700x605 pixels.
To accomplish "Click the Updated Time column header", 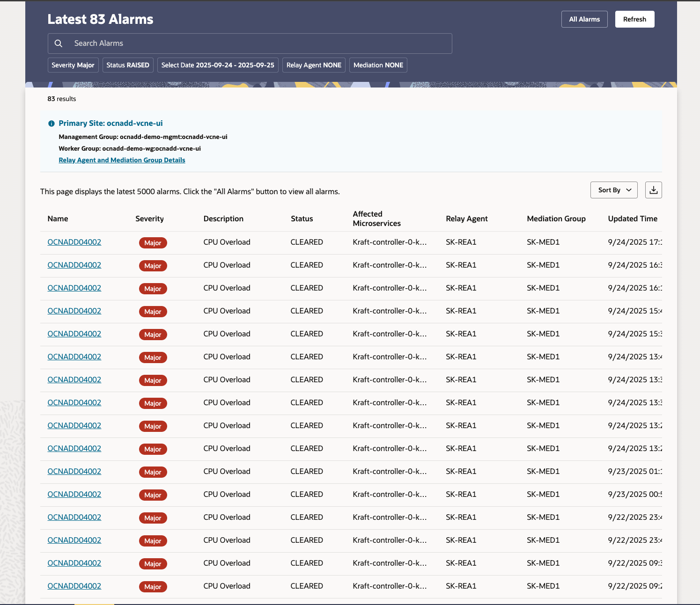I will (632, 219).
